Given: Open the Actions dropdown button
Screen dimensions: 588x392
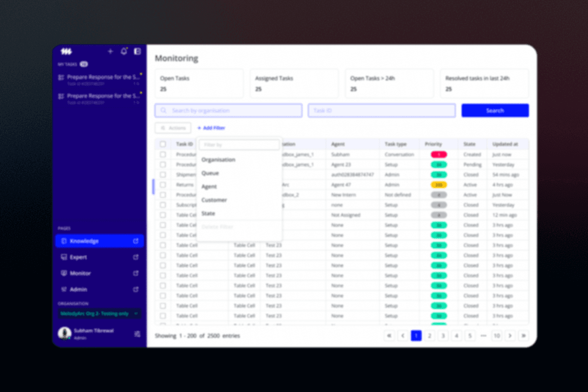Looking at the screenshot, I should click(x=173, y=128).
